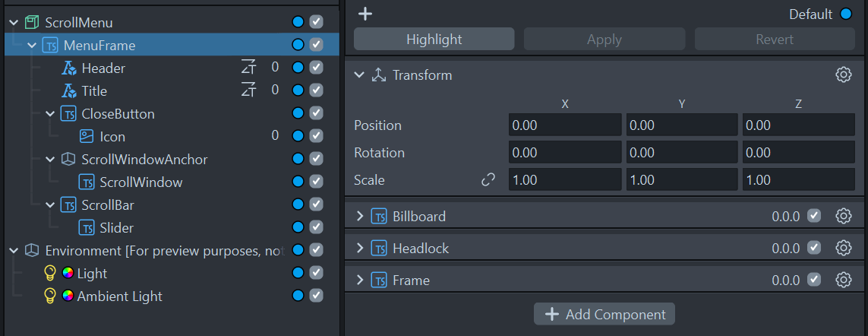Image resolution: width=868 pixels, height=336 pixels.
Task: Click the blue dot next to Default
Action: click(x=846, y=14)
